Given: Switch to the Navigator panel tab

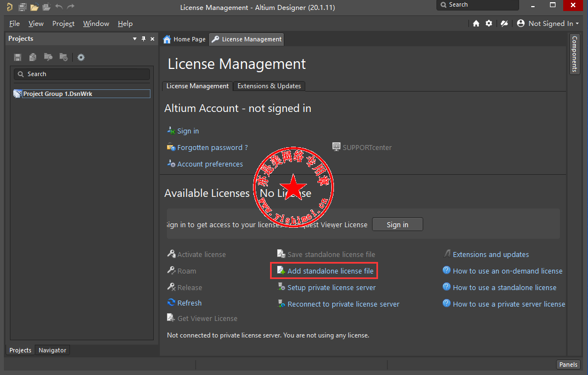Looking at the screenshot, I should pos(52,350).
